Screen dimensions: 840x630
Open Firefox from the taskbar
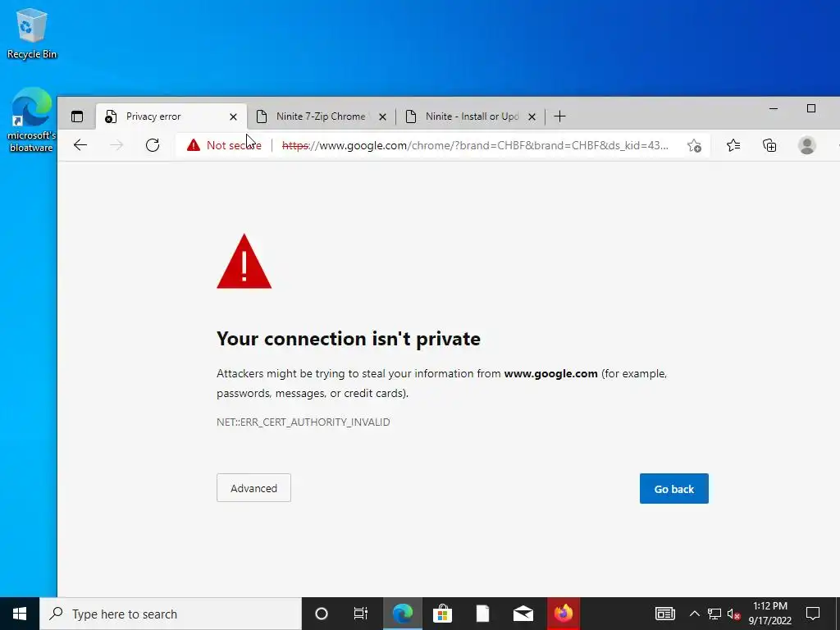[x=563, y=614]
